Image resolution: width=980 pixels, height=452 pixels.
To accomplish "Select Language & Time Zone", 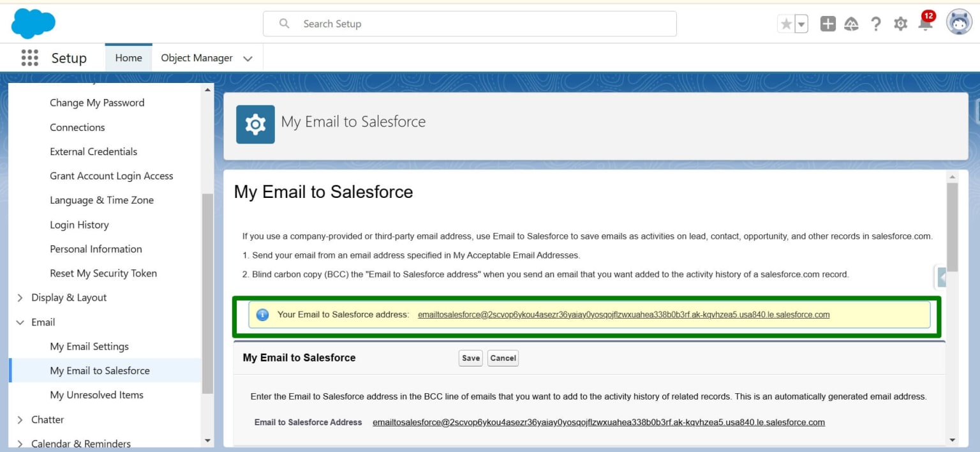I will click(x=102, y=200).
